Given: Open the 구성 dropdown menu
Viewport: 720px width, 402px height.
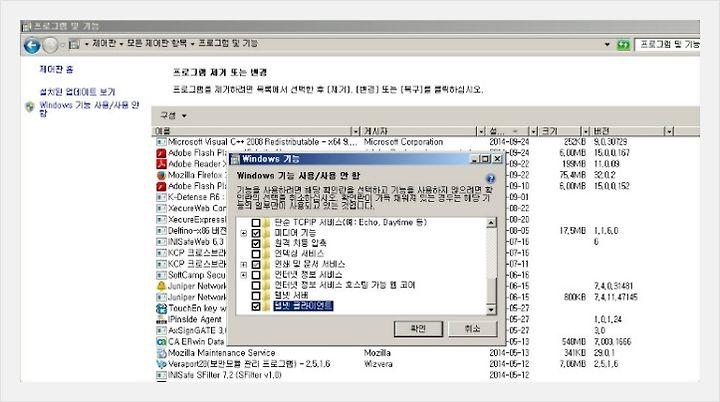Looking at the screenshot, I should [173, 116].
